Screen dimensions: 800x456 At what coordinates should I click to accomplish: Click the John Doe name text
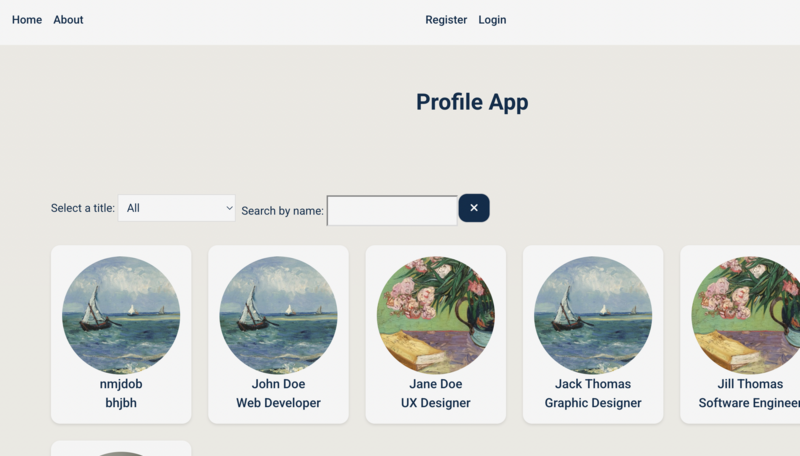coord(279,384)
